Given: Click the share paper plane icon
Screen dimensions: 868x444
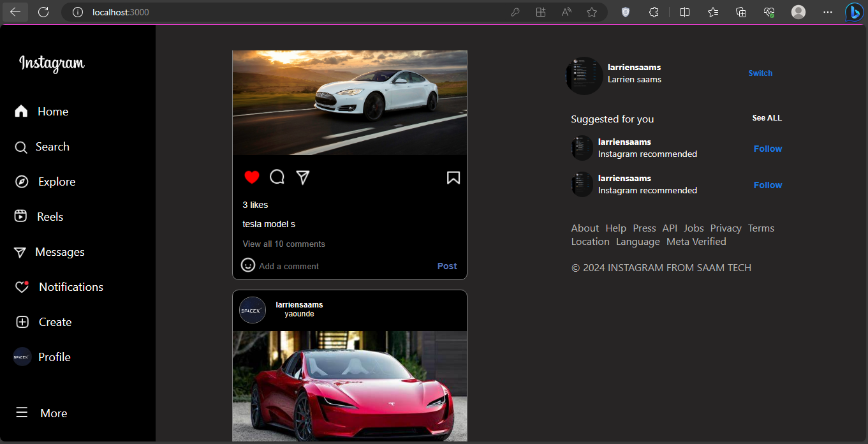Looking at the screenshot, I should (x=303, y=177).
